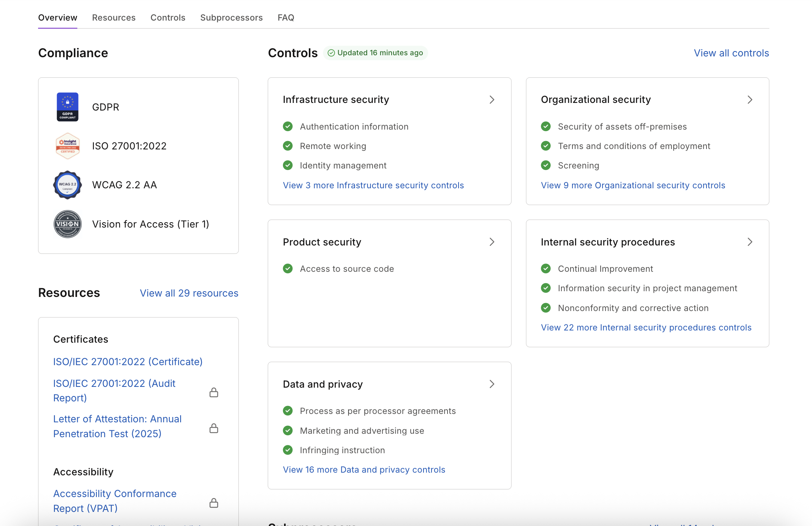Click View 16 more Data and privacy controls
Screen dimensions: 812x526
(x=364, y=470)
